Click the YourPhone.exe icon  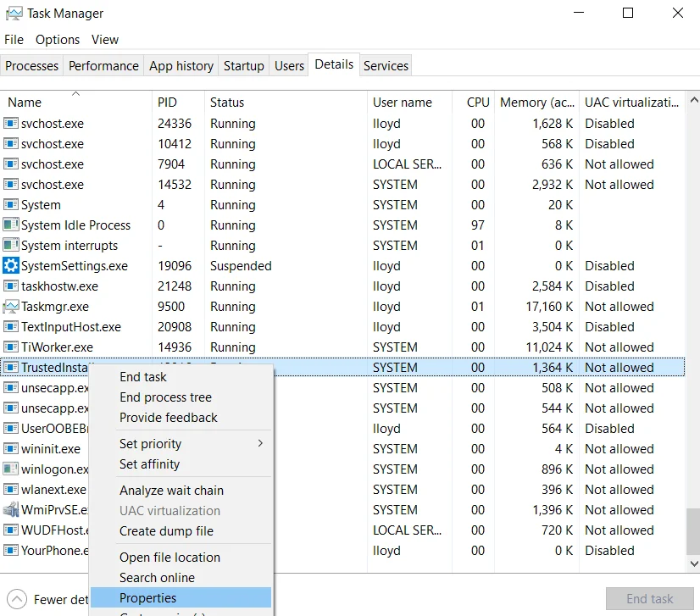point(11,551)
